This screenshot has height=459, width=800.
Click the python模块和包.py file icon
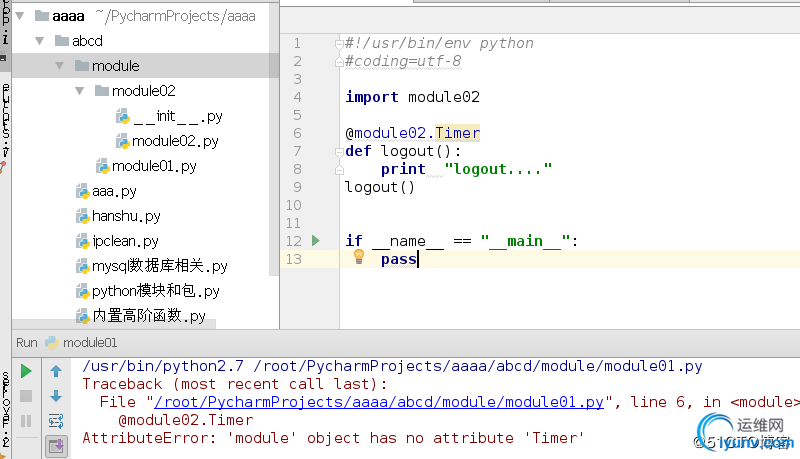point(83,291)
